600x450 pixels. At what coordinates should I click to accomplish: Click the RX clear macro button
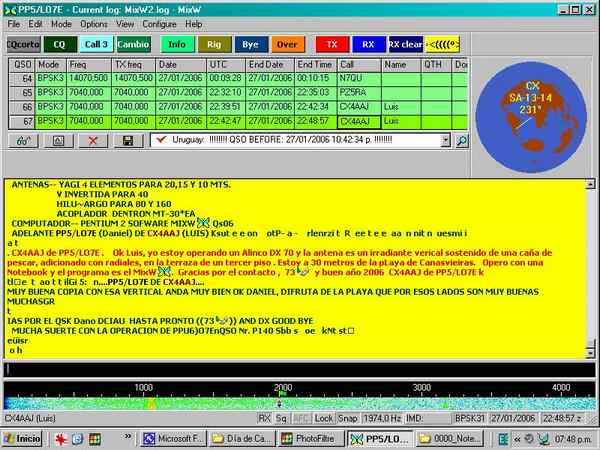(406, 44)
